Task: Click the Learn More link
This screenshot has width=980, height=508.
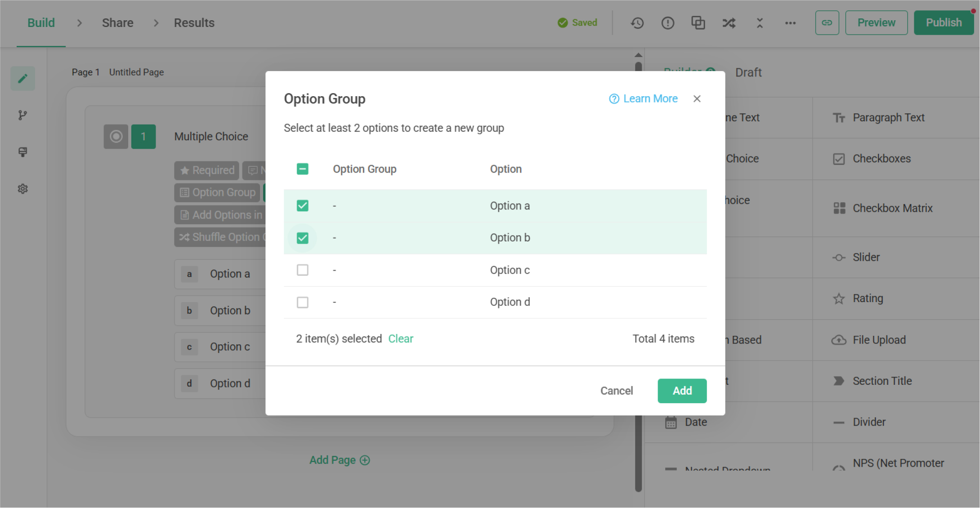Action: pyautogui.click(x=650, y=99)
